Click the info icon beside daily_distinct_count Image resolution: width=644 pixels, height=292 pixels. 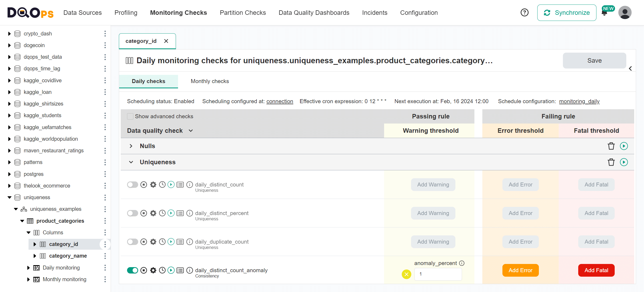click(x=189, y=184)
